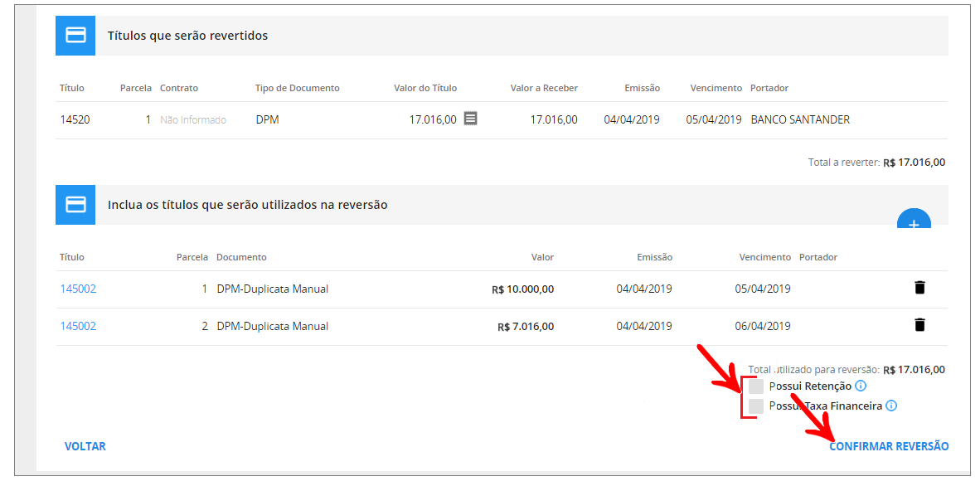Click the Valor do Título column header
Image resolution: width=980 pixels, height=481 pixels.
(x=425, y=88)
